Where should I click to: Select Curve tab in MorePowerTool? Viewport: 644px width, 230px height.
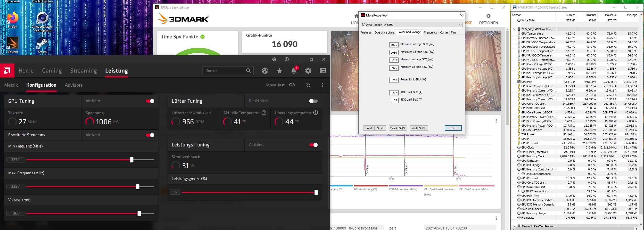coord(444,32)
